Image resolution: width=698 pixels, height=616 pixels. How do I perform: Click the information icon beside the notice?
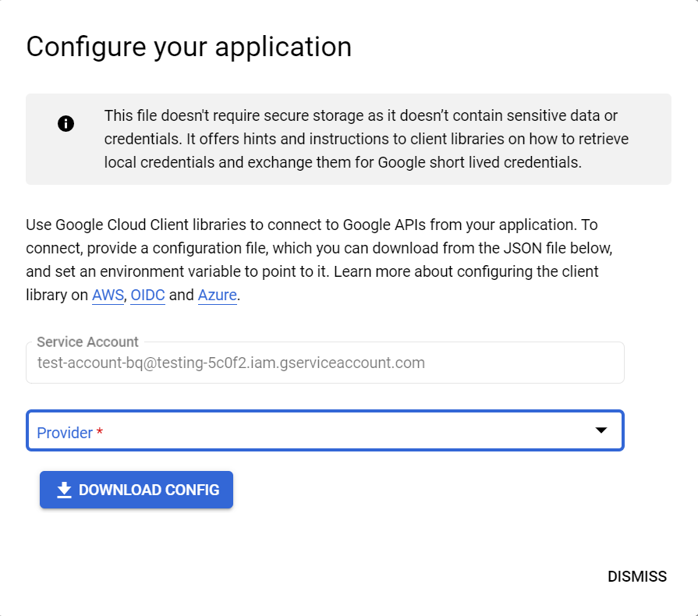(x=66, y=123)
